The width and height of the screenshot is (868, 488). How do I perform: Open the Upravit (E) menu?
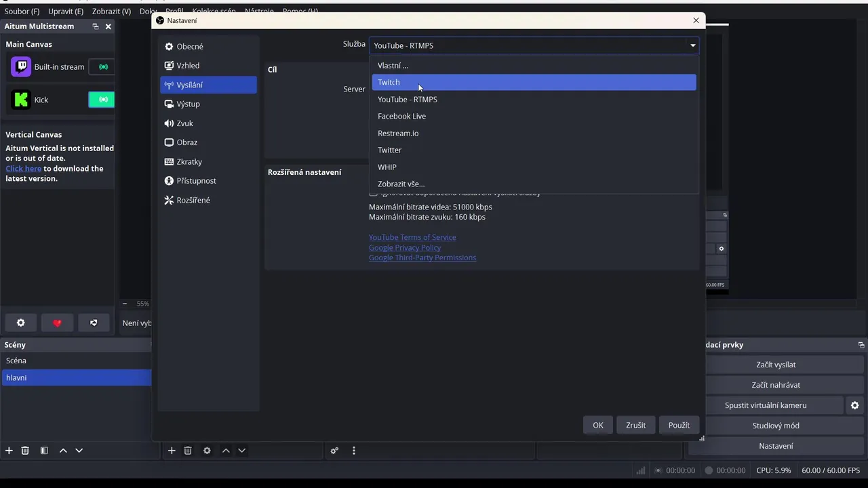[66, 12]
